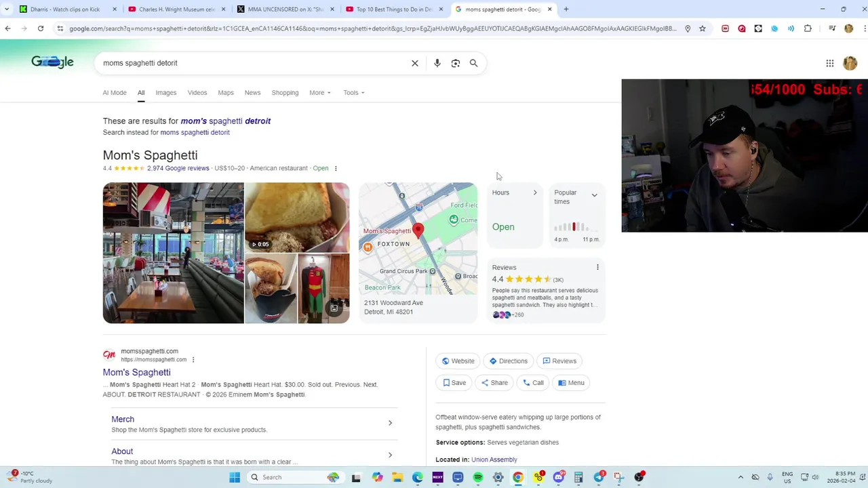Play the 0:05 food video thumbnail
Viewport: 868px width, 488px height.
pyautogui.click(x=297, y=217)
